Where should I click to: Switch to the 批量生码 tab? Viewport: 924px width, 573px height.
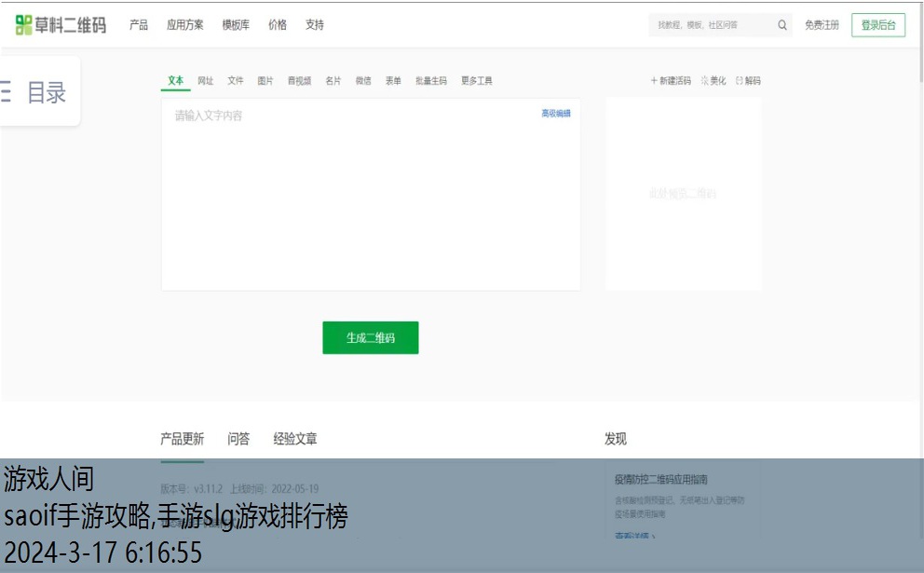click(x=430, y=81)
